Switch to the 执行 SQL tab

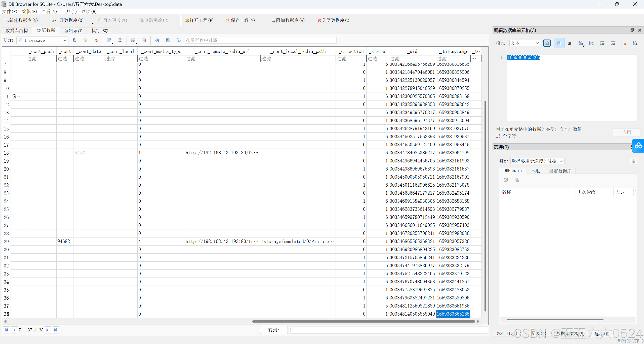coord(100,31)
